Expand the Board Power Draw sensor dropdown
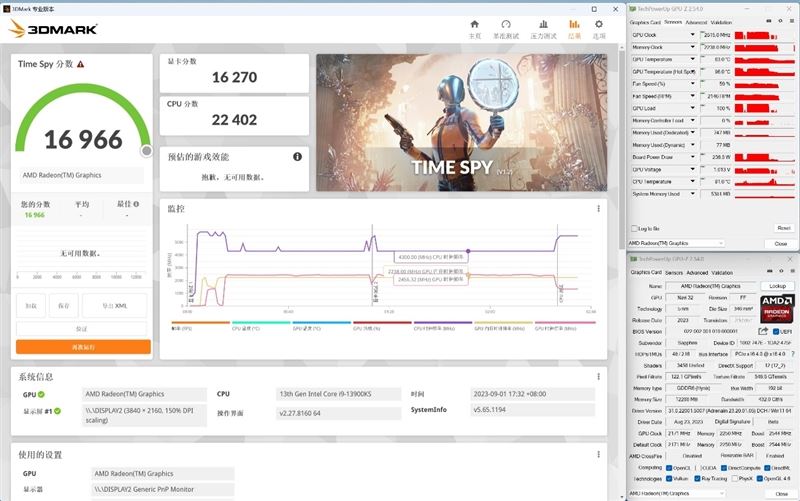 pos(692,157)
